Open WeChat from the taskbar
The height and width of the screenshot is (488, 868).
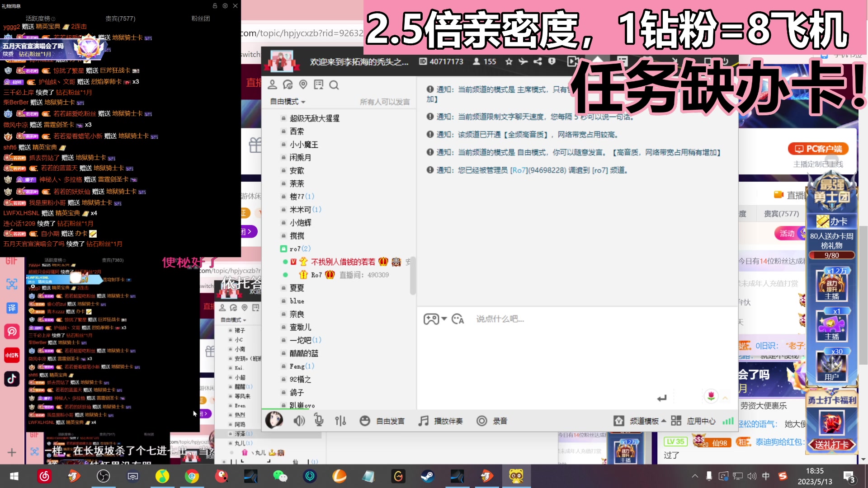[281, 476]
